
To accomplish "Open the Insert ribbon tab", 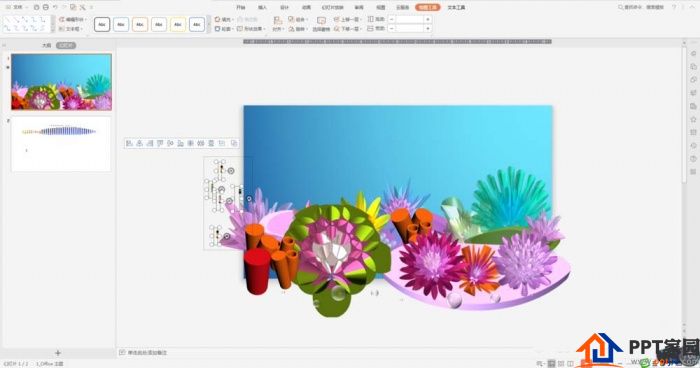I will click(262, 8).
